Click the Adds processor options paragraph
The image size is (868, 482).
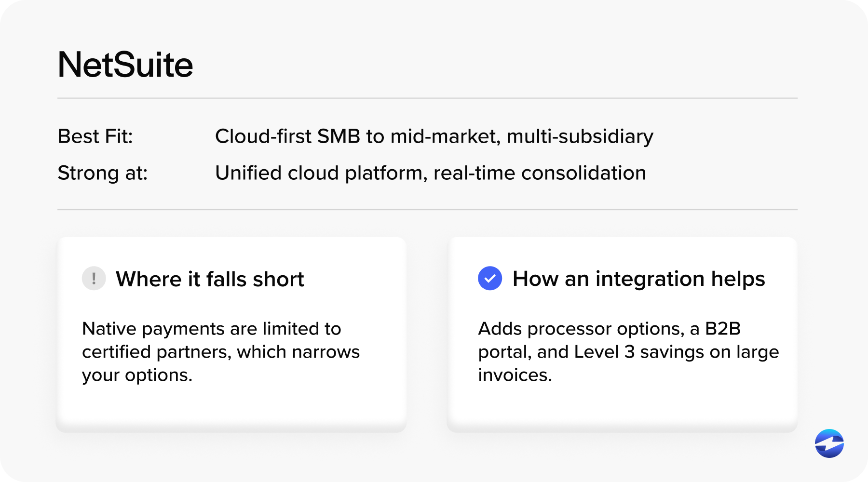click(x=628, y=352)
